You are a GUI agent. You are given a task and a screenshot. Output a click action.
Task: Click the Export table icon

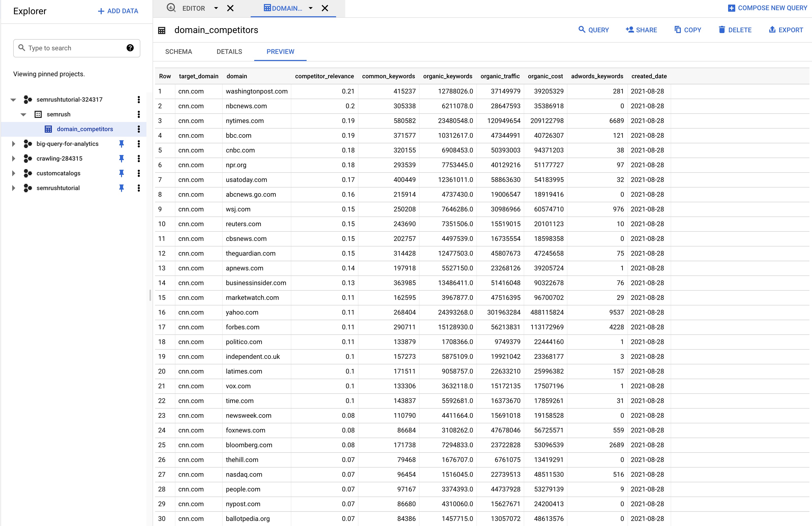(x=772, y=30)
